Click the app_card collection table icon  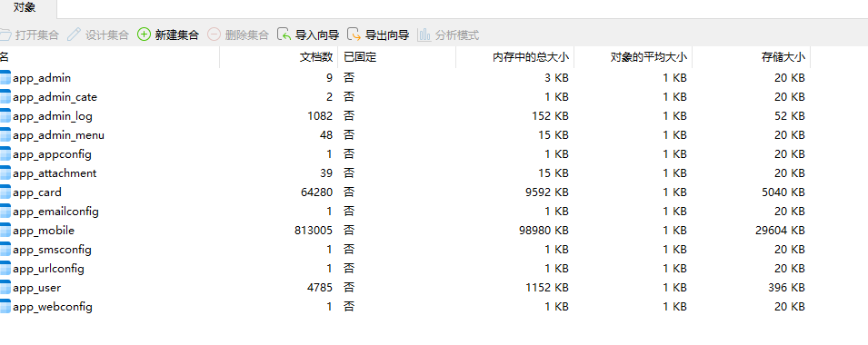click(5, 192)
